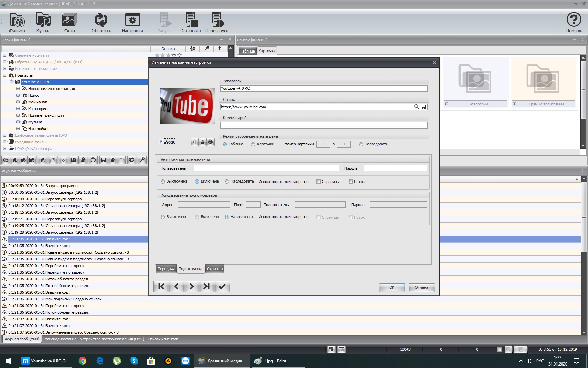This screenshot has height=368, width=588.
Task: Jump to first record navigation arrow
Action: click(161, 287)
